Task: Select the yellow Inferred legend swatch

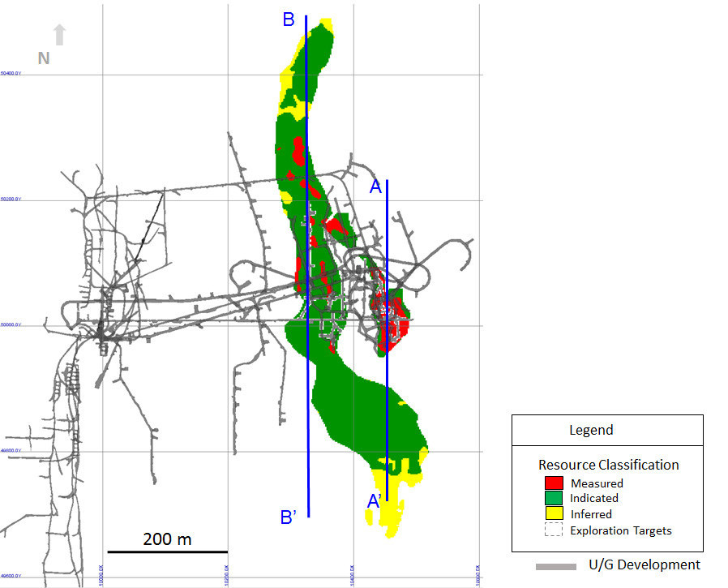Action: (x=554, y=514)
